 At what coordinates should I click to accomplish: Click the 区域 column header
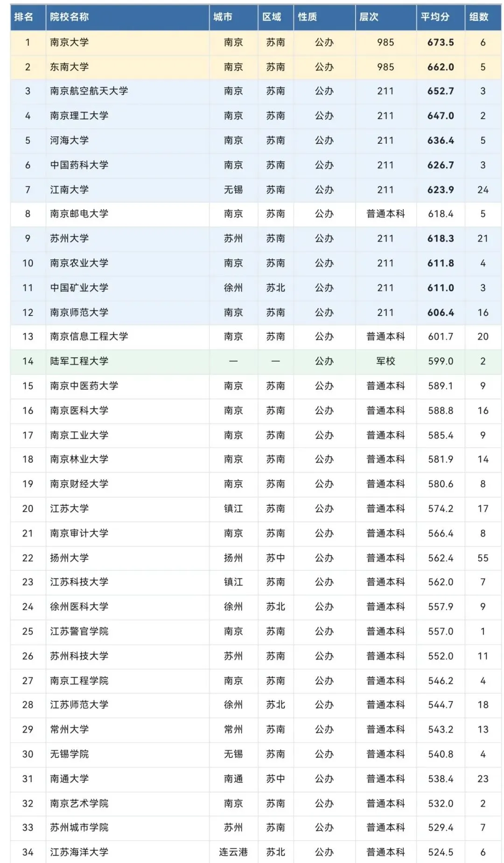pyautogui.click(x=276, y=17)
